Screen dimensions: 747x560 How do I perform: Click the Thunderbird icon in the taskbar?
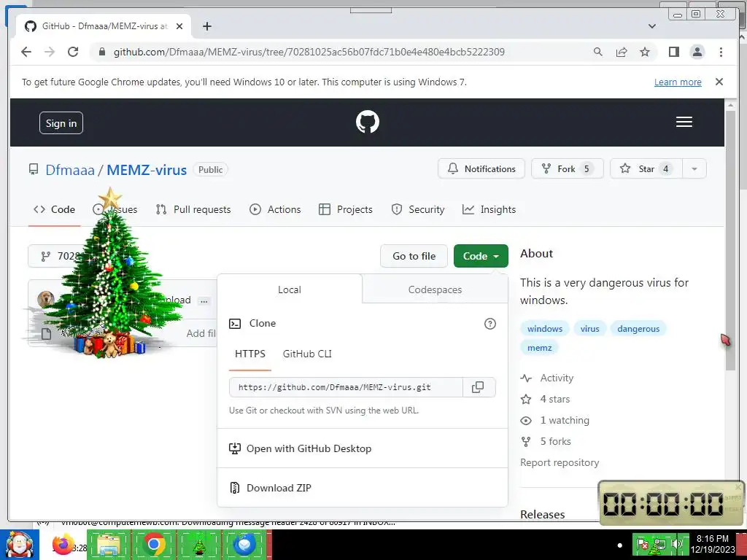245,544
